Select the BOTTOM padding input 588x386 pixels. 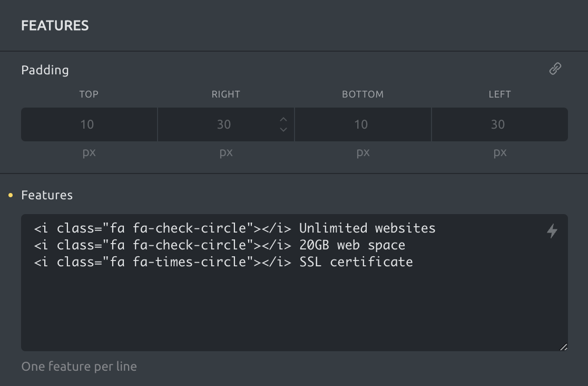point(362,124)
